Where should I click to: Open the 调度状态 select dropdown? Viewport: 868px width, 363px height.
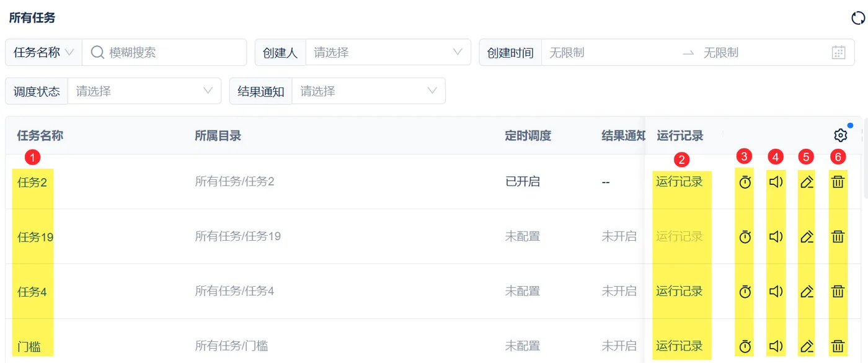tap(144, 91)
